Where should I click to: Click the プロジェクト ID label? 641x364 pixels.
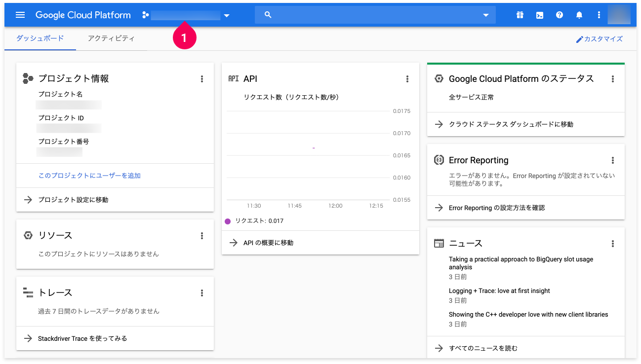(61, 118)
